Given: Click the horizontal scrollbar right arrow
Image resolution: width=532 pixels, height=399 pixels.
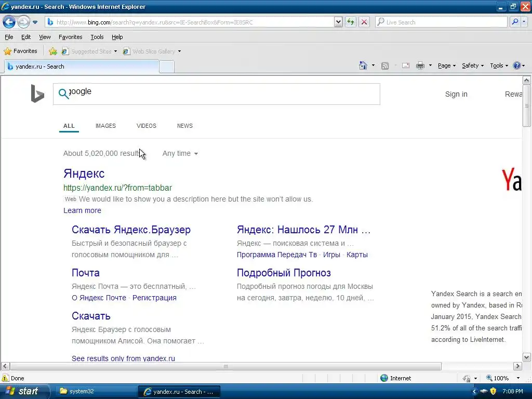Looking at the screenshot, I should click(x=518, y=366).
